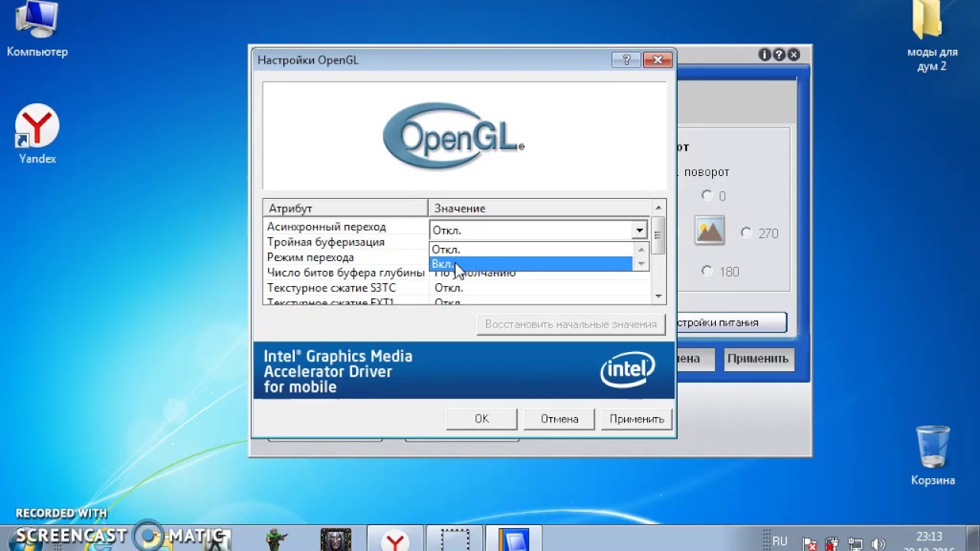Click the dashed-rectangle capture tool taskbar icon
This screenshot has width=980, height=551.
(x=455, y=540)
